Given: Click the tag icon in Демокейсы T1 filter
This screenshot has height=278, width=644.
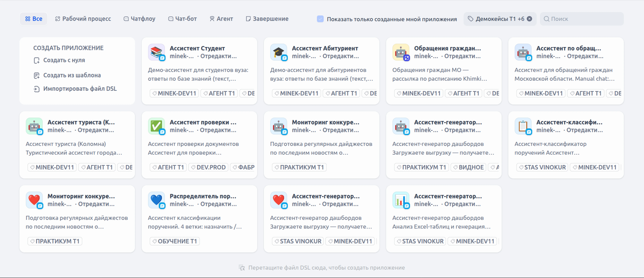Looking at the screenshot, I should pyautogui.click(x=471, y=19).
